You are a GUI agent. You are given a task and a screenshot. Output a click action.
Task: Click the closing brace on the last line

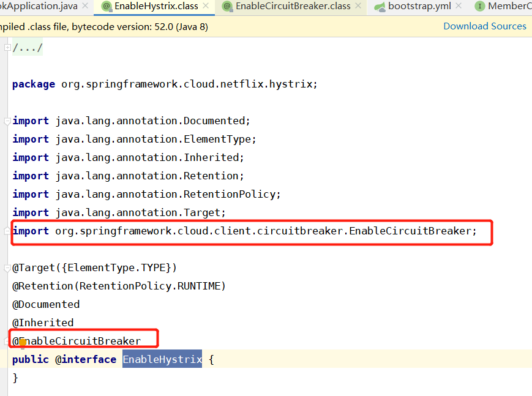[x=15, y=378]
